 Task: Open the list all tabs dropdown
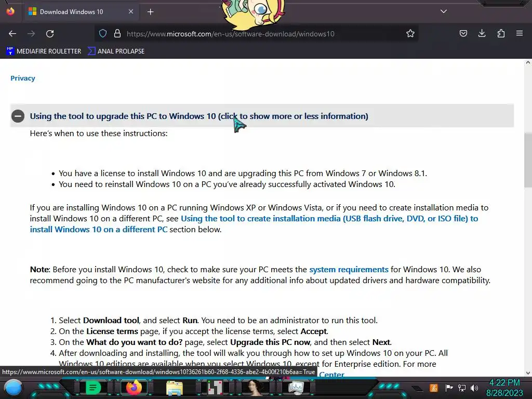[444, 11]
